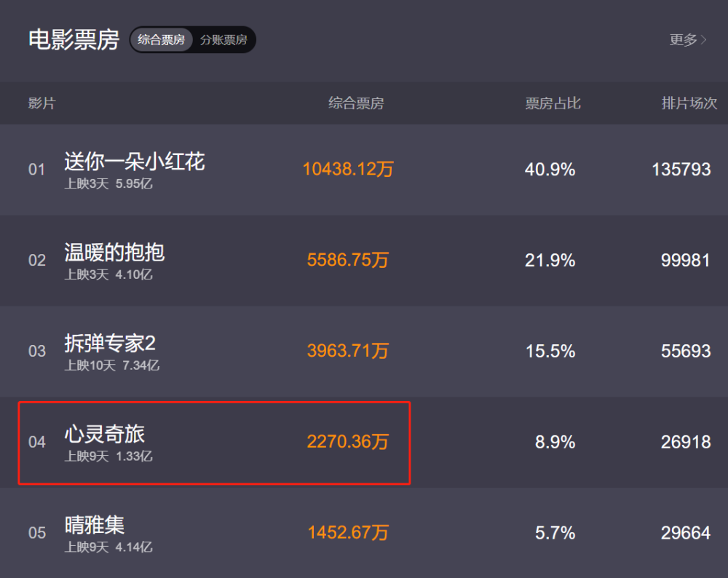Screen dimensions: 728x578
Task: Select the movie 晴雅集
Action: pyautogui.click(x=95, y=526)
